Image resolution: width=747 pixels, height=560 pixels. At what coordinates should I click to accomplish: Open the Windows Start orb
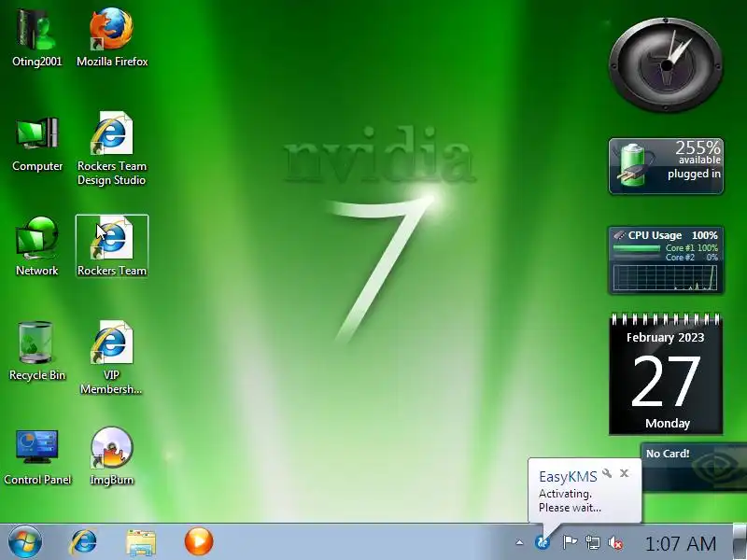(x=25, y=542)
